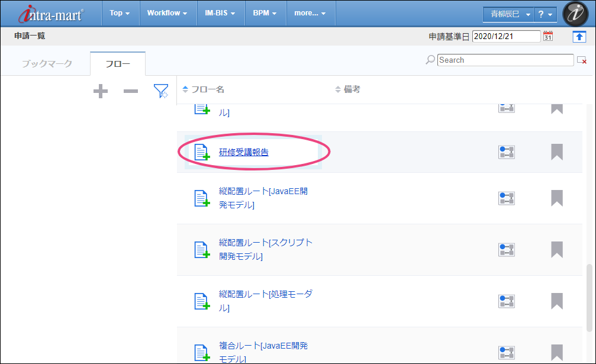Open the 青柳辰巳 user dropdown
This screenshot has height=364, width=596.
point(507,14)
